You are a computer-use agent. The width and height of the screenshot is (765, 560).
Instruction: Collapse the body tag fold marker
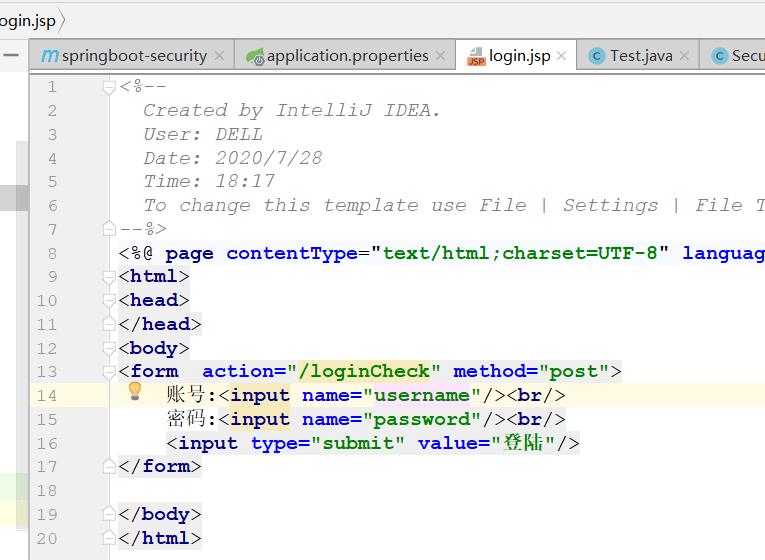[x=110, y=348]
